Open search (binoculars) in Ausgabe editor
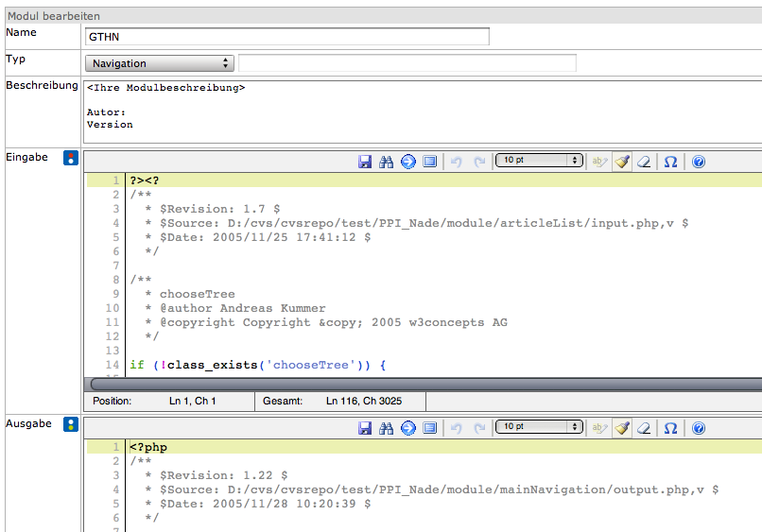Image resolution: width=762 pixels, height=532 pixels. coord(386,428)
